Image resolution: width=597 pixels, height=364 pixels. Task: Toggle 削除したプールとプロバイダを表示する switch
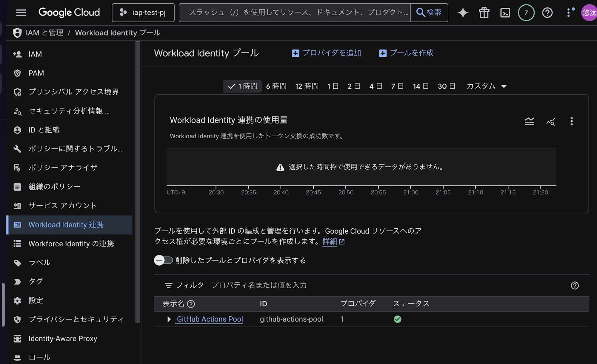[163, 260]
